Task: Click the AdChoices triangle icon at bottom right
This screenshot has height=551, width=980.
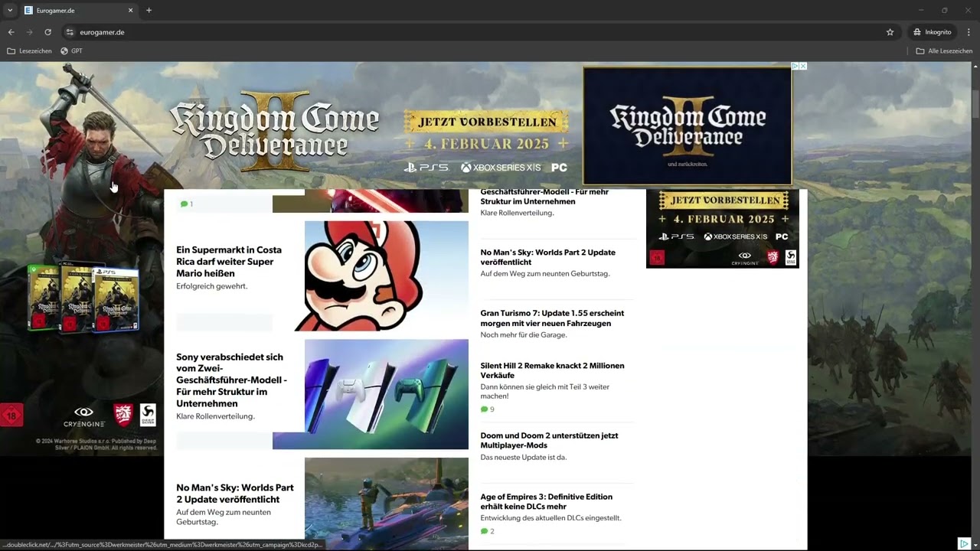Action: [x=964, y=543]
